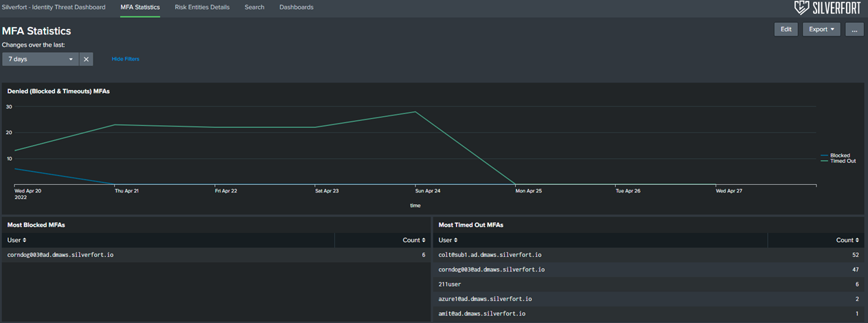Click the Fri Apr 22 chart axis label
The width and height of the screenshot is (868, 323).
point(226,190)
